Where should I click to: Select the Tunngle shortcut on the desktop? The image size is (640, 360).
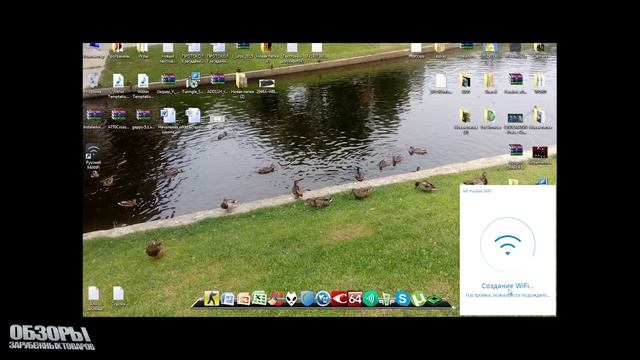click(192, 84)
